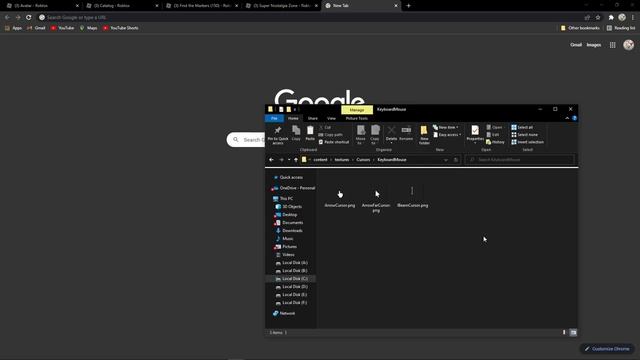Click Select all in Select group
640x360 pixels.
[x=522, y=127]
